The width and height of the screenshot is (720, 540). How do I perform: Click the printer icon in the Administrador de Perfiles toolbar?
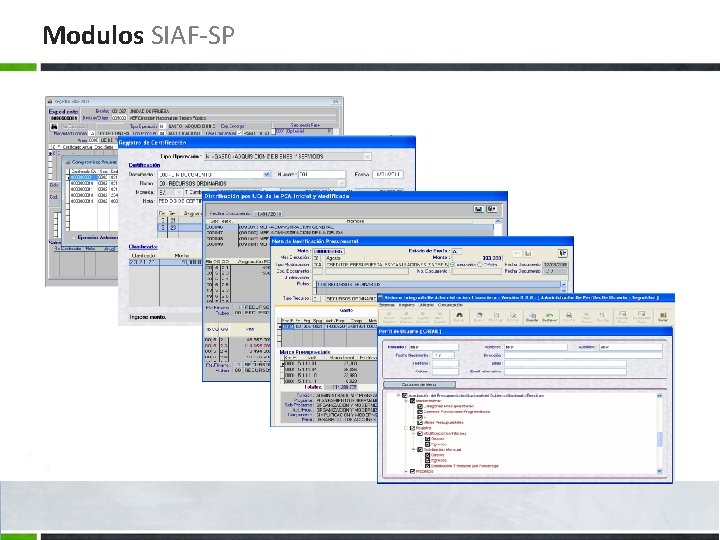[569, 316]
